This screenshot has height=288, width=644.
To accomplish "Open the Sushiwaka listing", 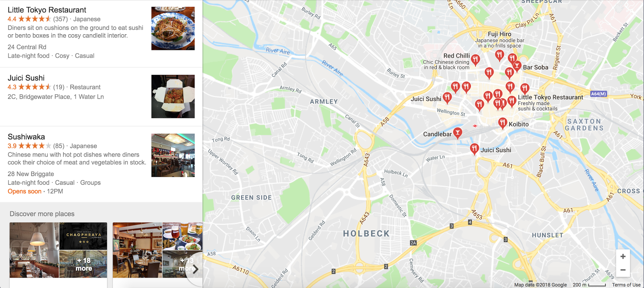I will tap(26, 137).
